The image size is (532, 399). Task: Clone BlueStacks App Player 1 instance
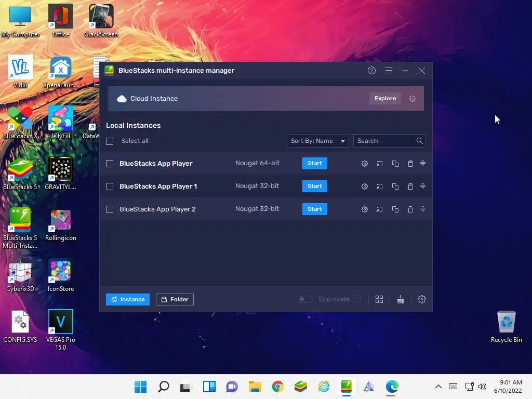pos(395,187)
